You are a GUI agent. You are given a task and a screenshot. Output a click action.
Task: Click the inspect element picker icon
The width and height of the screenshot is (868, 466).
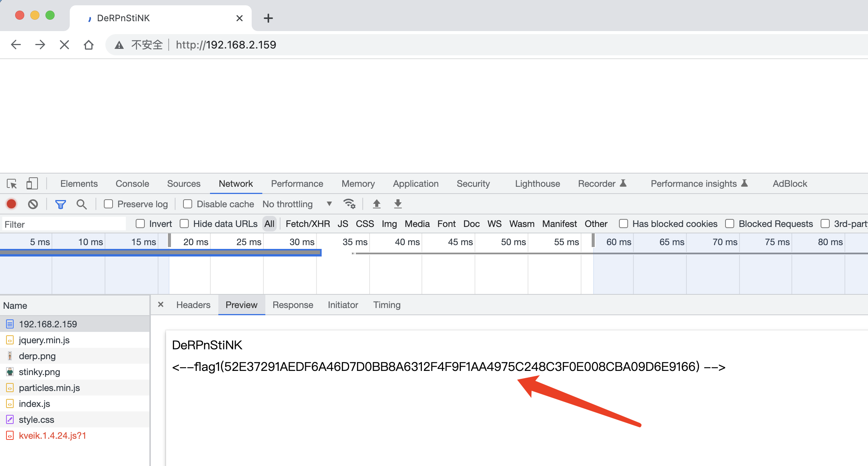coord(12,184)
